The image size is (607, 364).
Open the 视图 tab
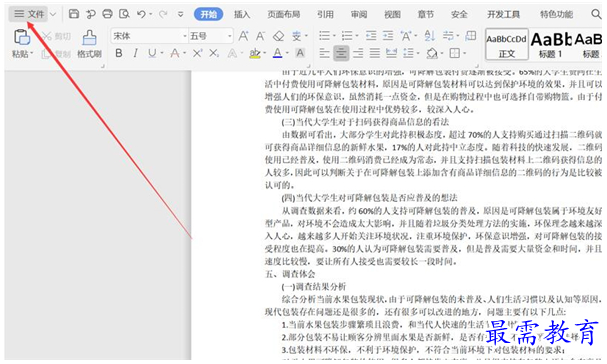[x=392, y=14]
